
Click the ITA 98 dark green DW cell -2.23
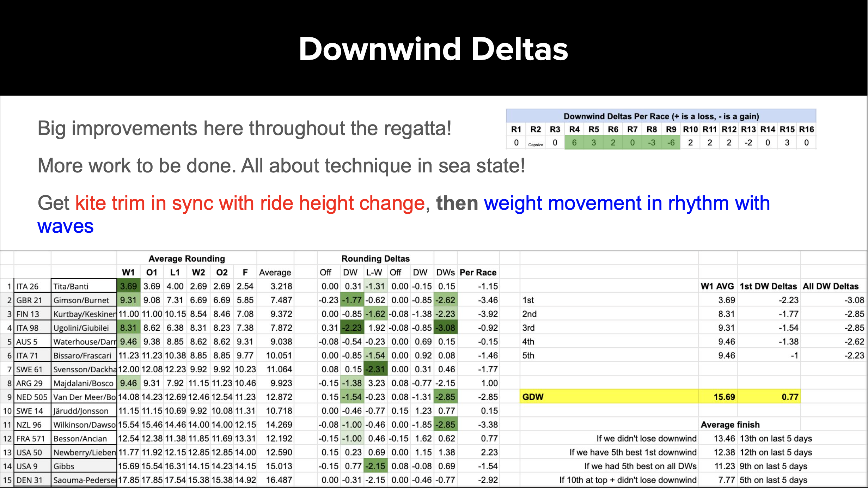352,328
